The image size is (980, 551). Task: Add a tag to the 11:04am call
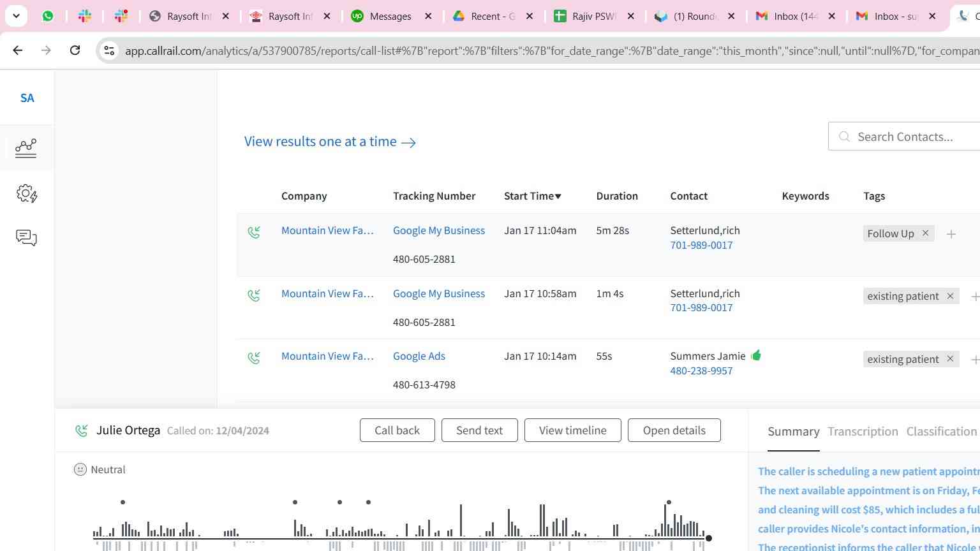click(x=951, y=234)
